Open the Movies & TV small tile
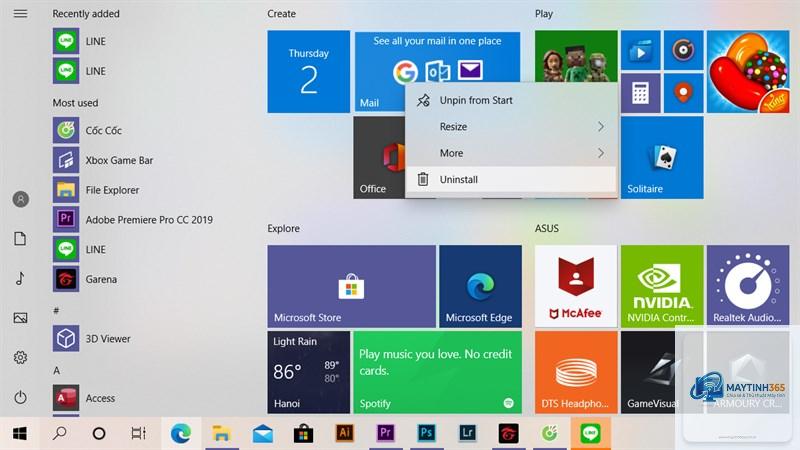The height and width of the screenshot is (450, 800). pos(640,50)
